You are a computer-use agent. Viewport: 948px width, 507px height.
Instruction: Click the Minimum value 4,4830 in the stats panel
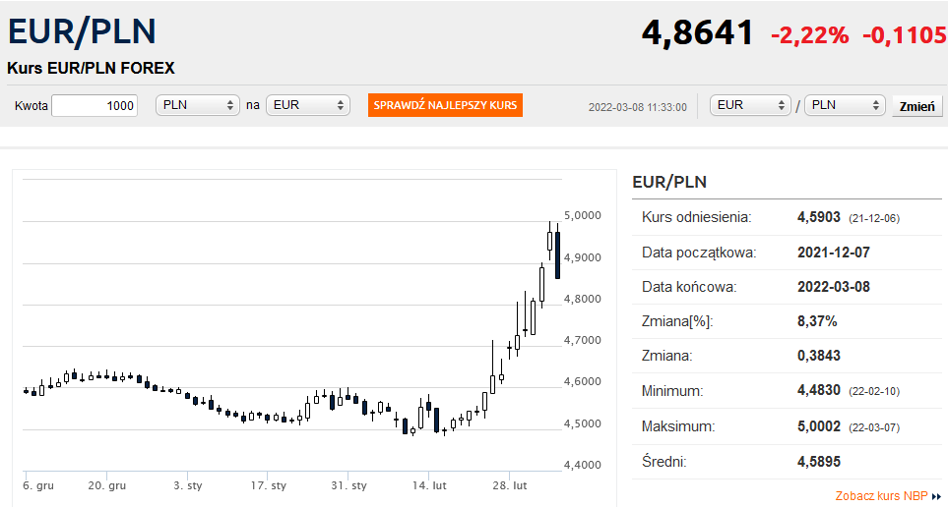[819, 391]
